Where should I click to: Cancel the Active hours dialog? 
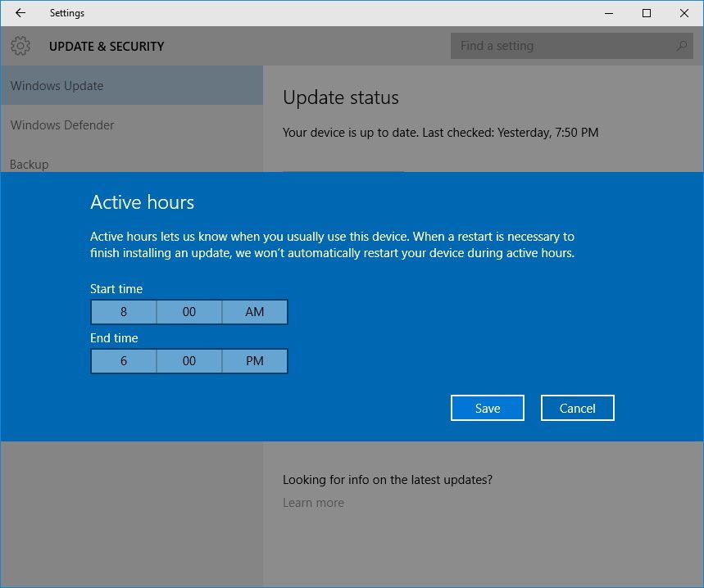[577, 407]
